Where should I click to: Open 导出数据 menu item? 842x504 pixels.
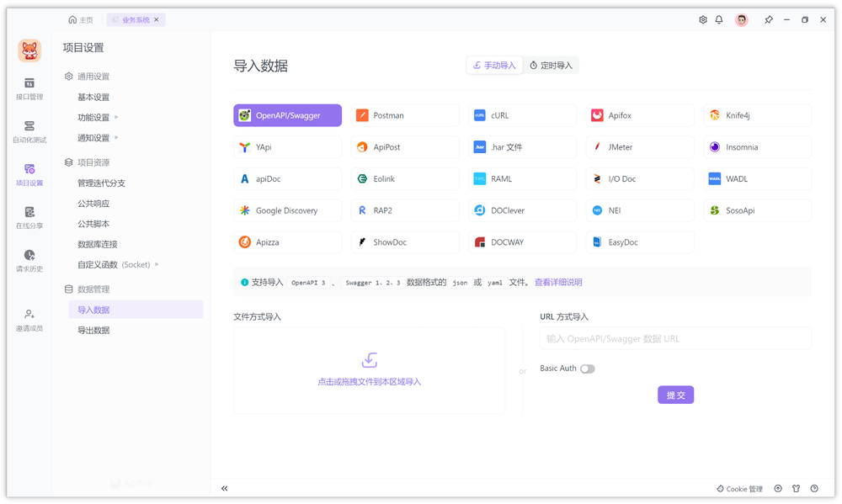point(93,330)
